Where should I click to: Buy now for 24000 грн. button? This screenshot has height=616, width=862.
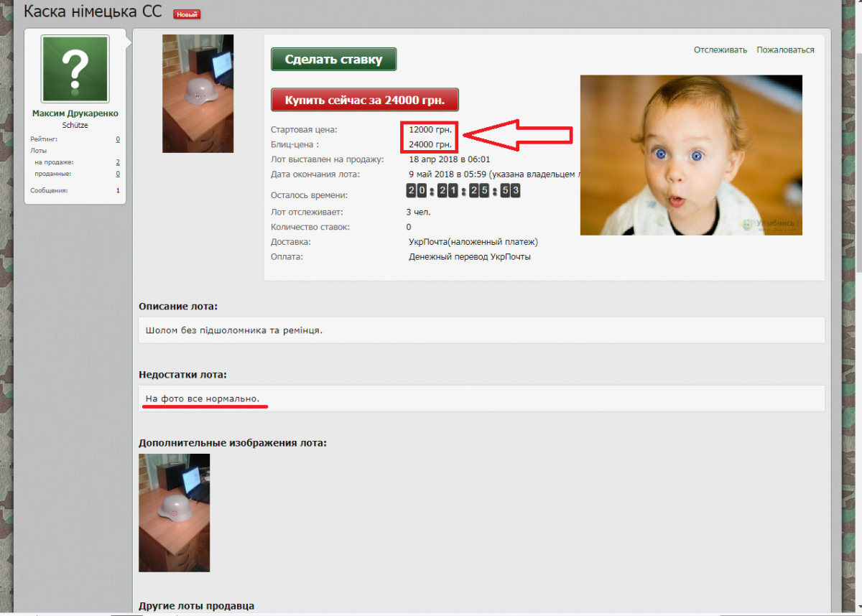click(x=364, y=100)
